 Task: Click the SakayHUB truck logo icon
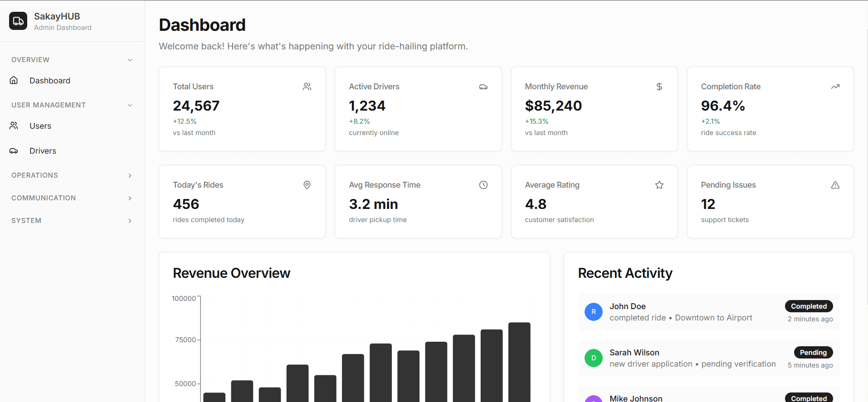pyautogui.click(x=18, y=21)
